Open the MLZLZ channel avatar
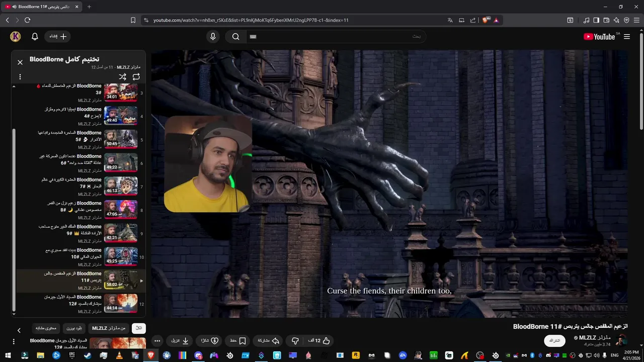This screenshot has height=362, width=644. pos(621,341)
